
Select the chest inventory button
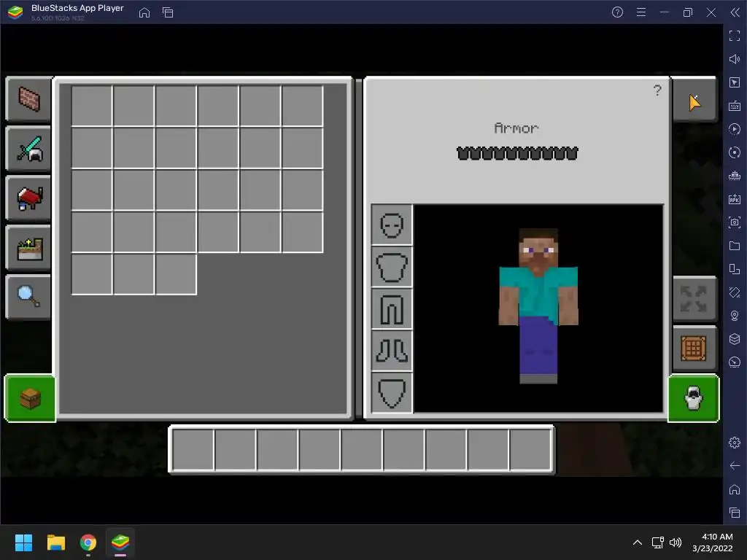30,398
